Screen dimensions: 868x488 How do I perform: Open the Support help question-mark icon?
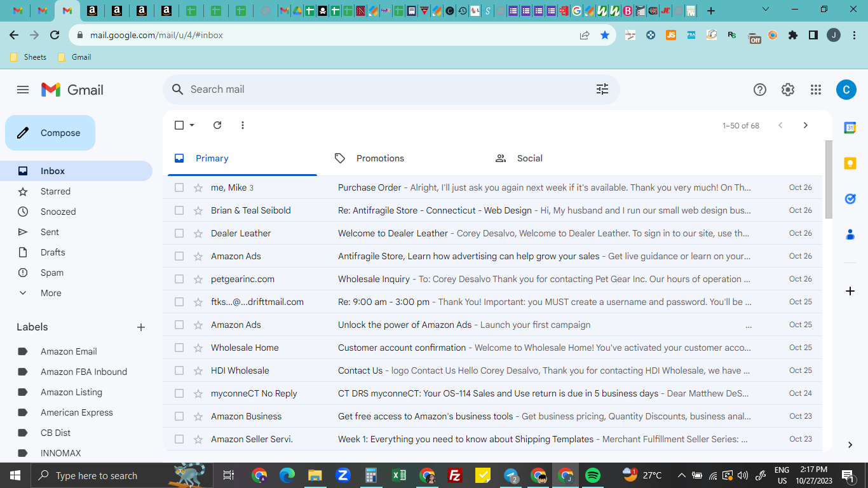coord(760,90)
